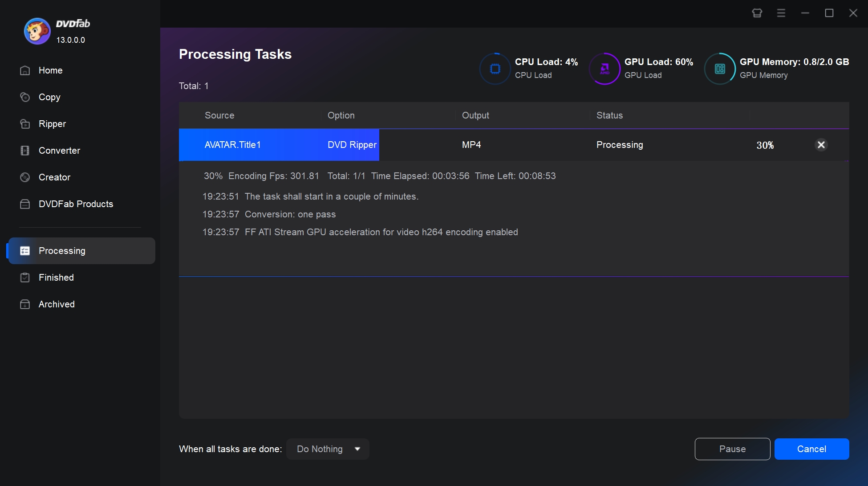This screenshot has width=868, height=486.
Task: Click the Processing sidebar icon
Action: (24, 250)
